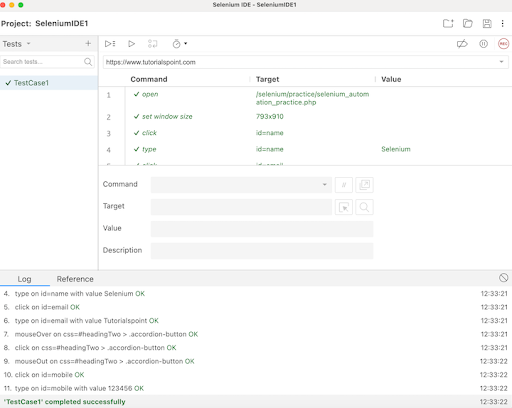Select the 'click' id=name command row
Image resolution: width=512 pixels, height=408 pixels.
305,133
